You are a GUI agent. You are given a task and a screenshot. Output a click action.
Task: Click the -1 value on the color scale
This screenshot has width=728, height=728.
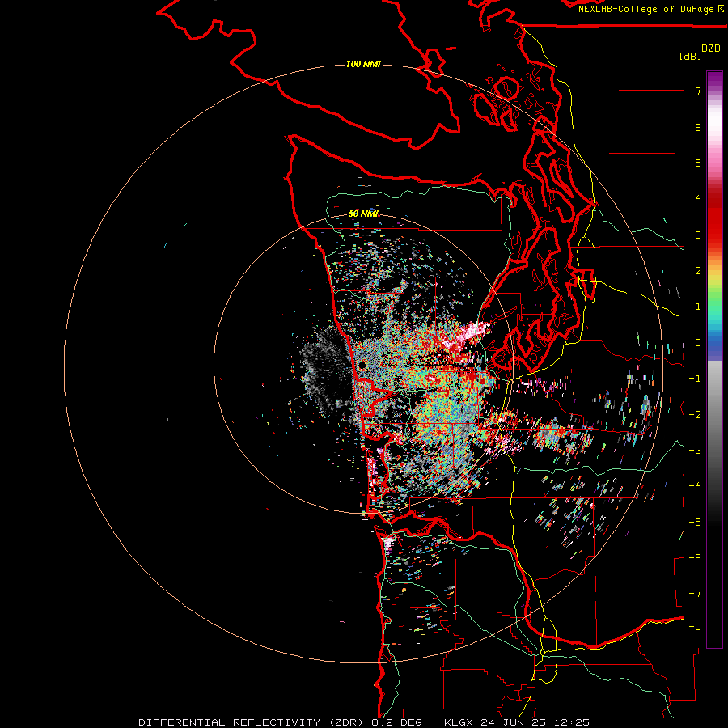pos(695,379)
